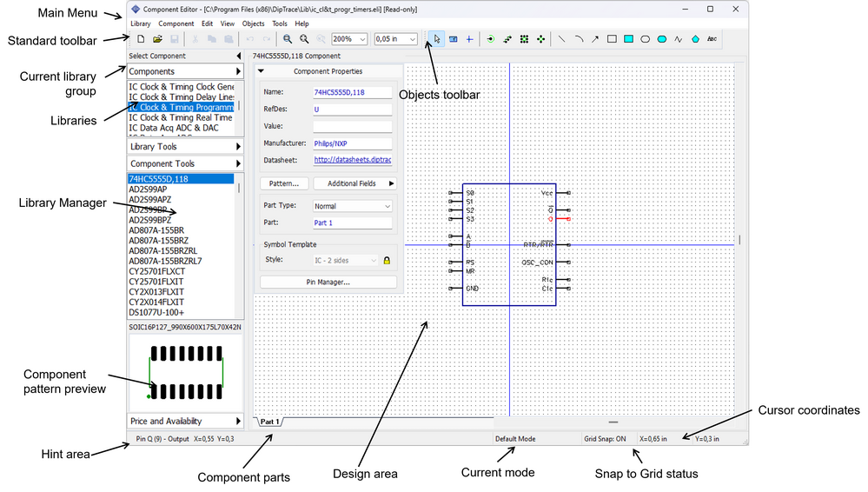
Task: Open the Objects menu
Action: [253, 23]
